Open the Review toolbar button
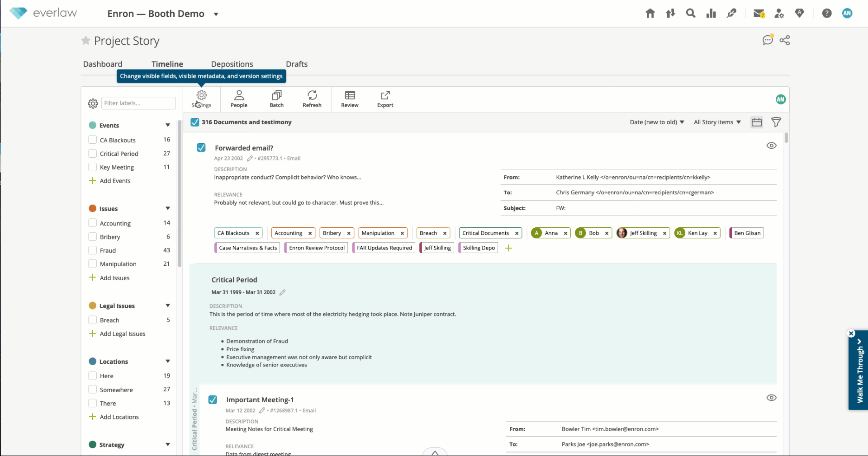The image size is (868, 456). [x=350, y=99]
